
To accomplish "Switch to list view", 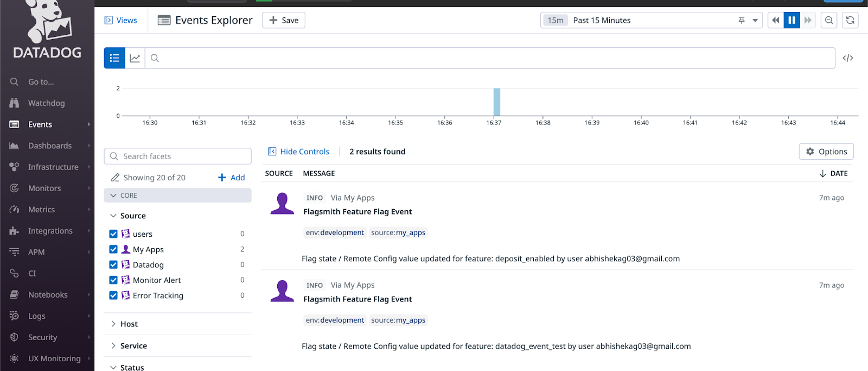I will [x=114, y=58].
